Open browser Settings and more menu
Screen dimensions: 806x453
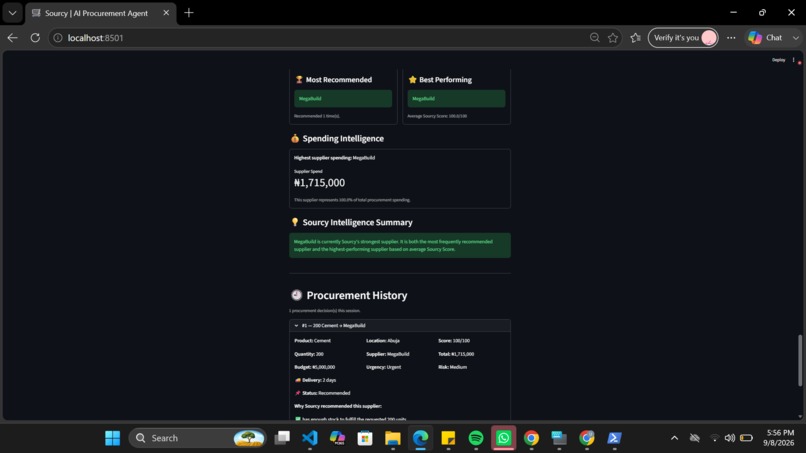coord(731,38)
